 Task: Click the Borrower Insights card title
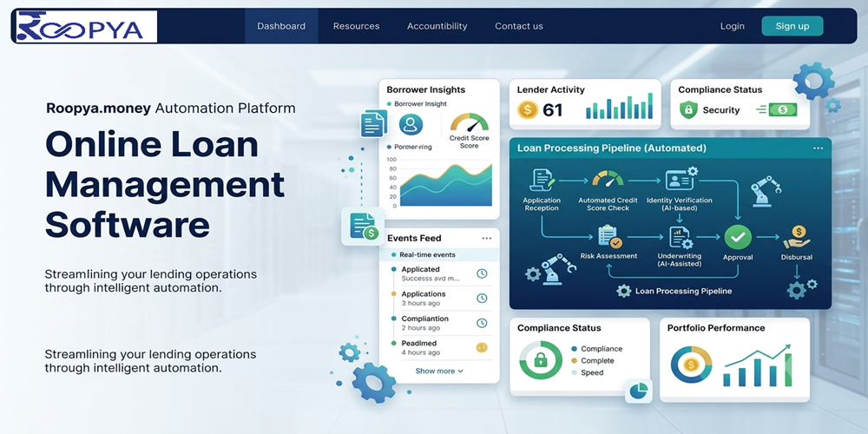point(425,89)
